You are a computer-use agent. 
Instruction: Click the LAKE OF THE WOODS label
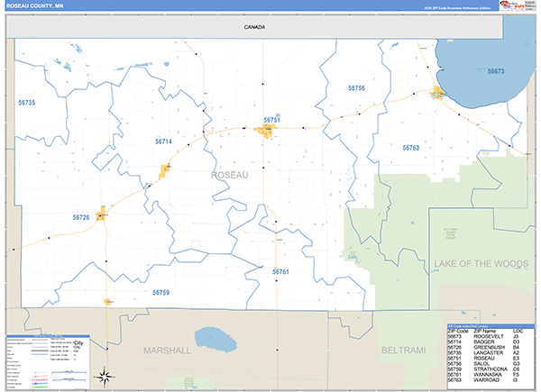[481, 264]
